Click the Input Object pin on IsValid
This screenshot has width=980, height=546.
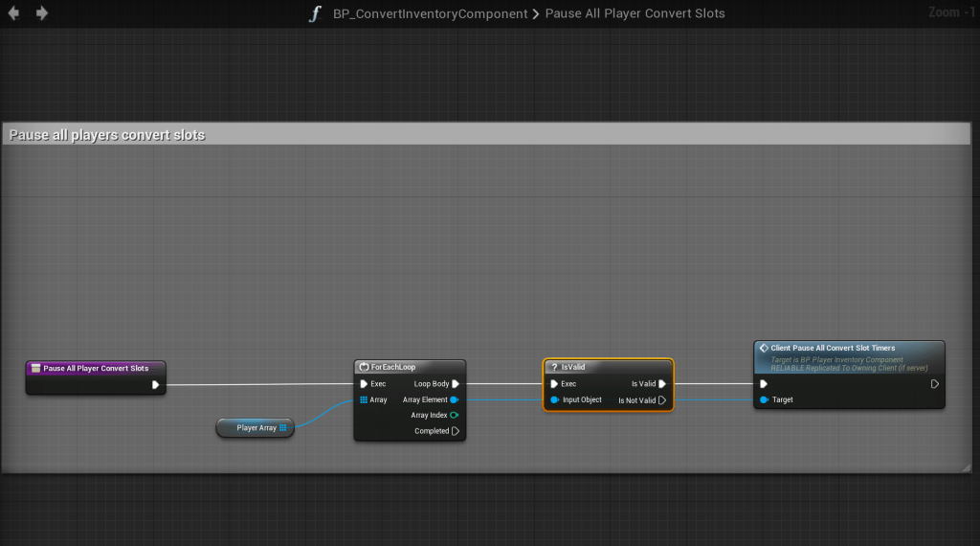click(555, 399)
